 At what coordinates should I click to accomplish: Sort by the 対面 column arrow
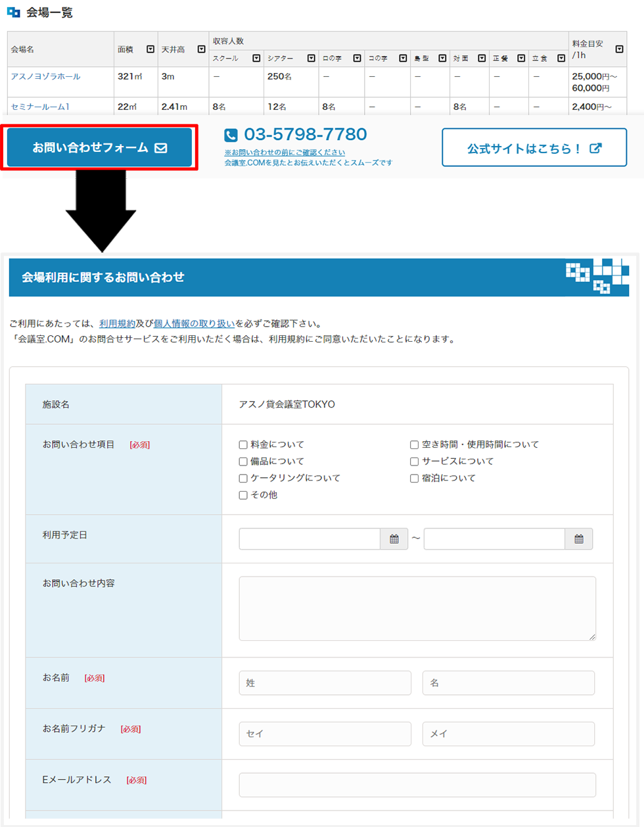point(482,59)
